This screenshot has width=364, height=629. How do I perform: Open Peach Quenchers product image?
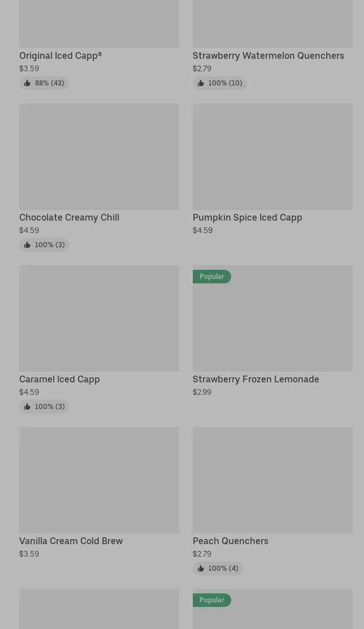[272, 480]
